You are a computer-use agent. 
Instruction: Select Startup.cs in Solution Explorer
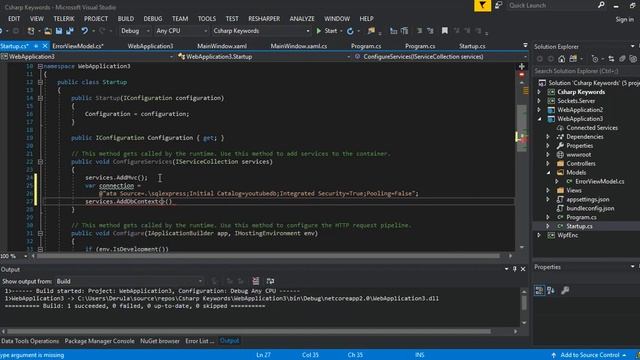pyautogui.click(x=579, y=226)
